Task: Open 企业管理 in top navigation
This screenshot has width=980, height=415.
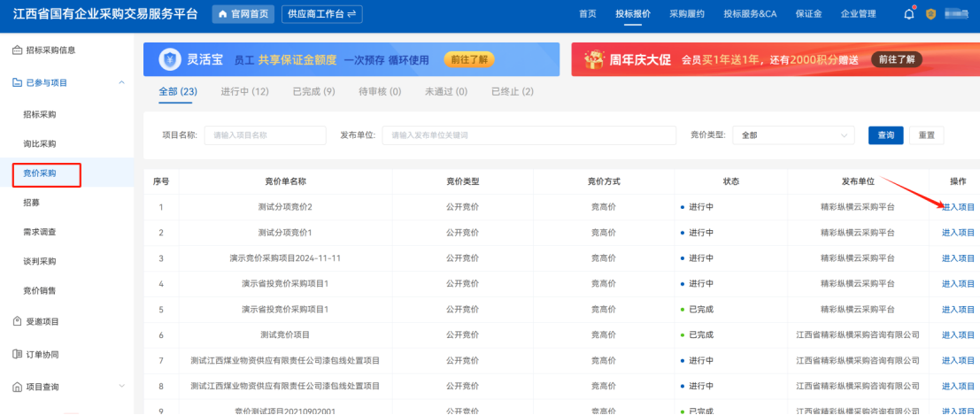Action: pos(858,14)
